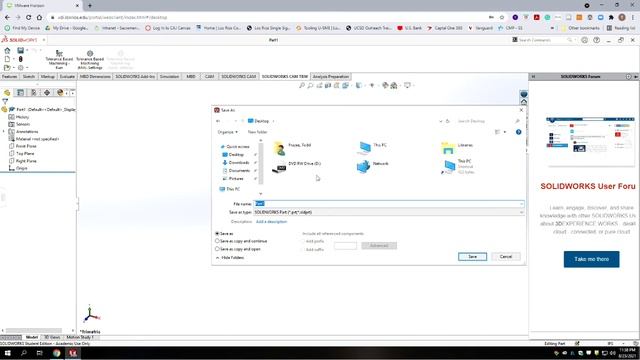Click the help icon in Save As dialog
The width and height of the screenshot is (640, 360).
pyautogui.click(x=518, y=132)
